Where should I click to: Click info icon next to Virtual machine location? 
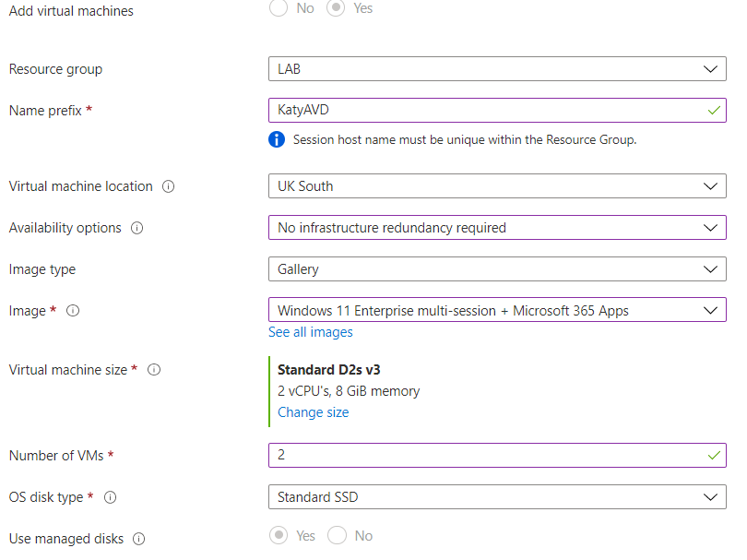click(x=169, y=186)
